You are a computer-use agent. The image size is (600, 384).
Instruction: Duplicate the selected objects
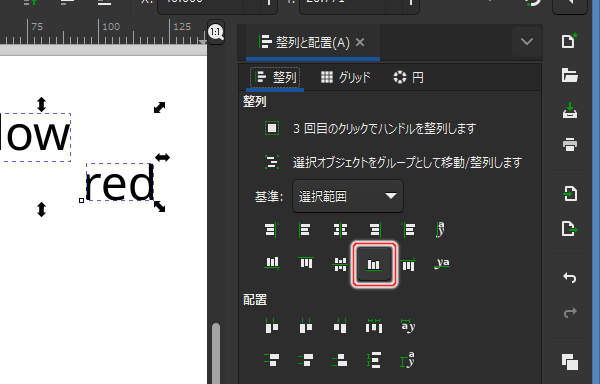(x=570, y=362)
